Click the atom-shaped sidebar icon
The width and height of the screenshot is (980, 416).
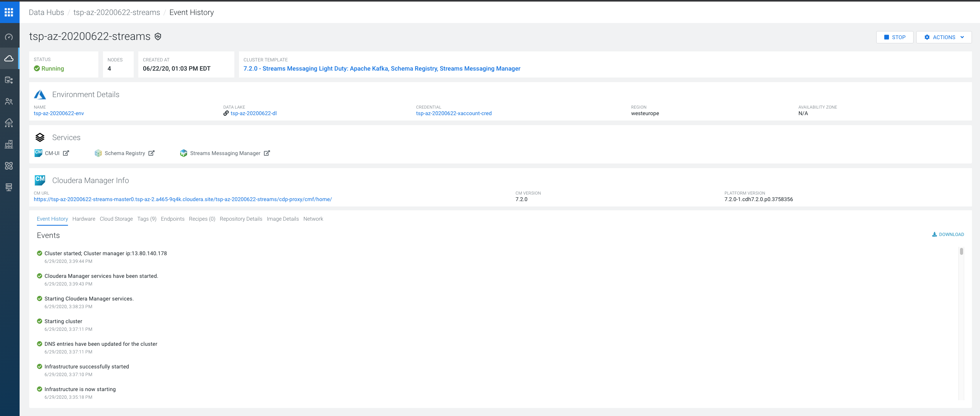(9, 165)
